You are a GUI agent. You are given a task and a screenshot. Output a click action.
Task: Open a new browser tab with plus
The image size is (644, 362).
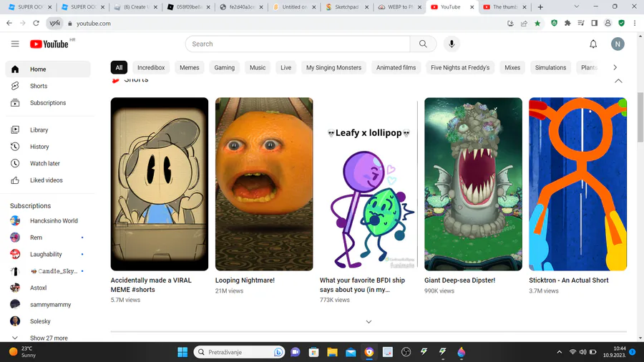[x=540, y=7]
